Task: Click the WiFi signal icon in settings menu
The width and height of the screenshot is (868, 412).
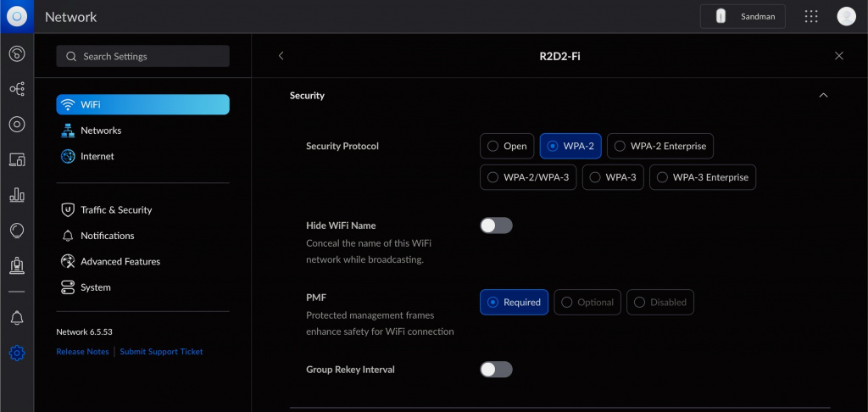Action: point(68,104)
